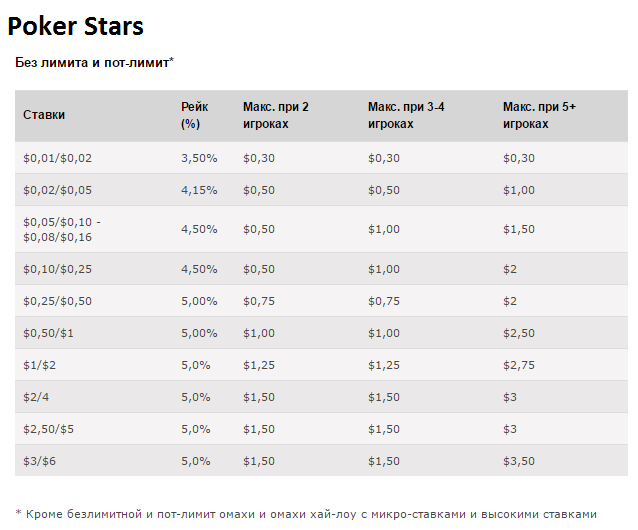Screen dimensions: 638x530
Task: Click the 3,50% rake value
Action: (x=199, y=158)
